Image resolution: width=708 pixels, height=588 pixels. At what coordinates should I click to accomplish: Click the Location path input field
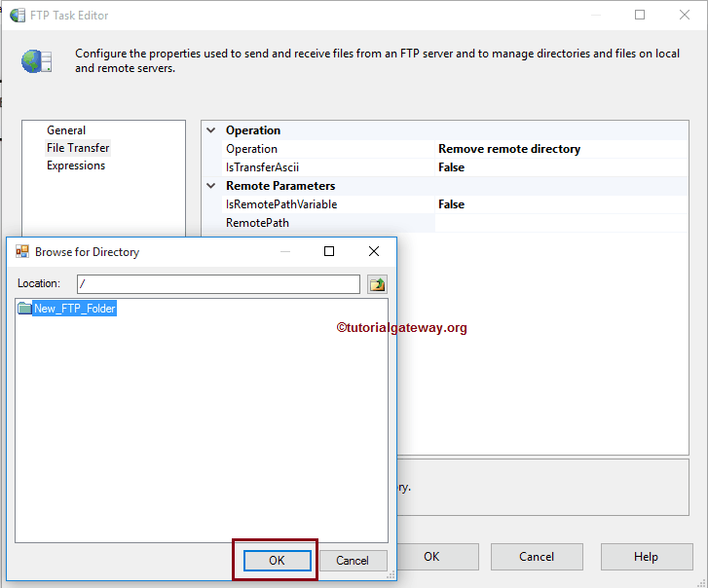click(x=218, y=284)
